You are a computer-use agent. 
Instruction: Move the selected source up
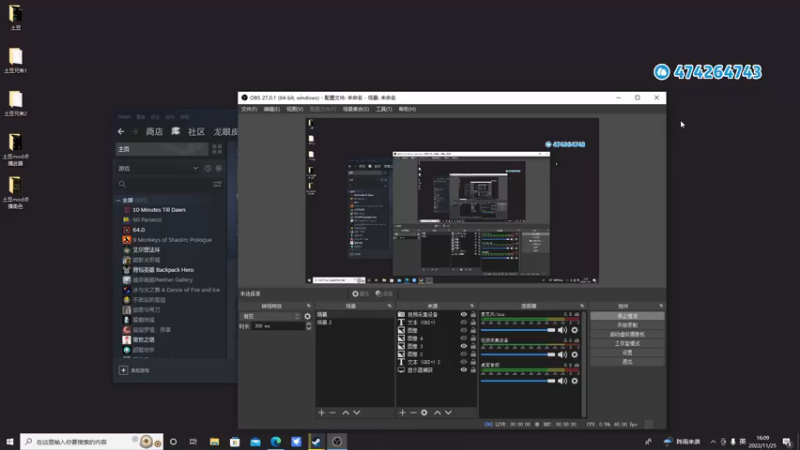click(437, 412)
